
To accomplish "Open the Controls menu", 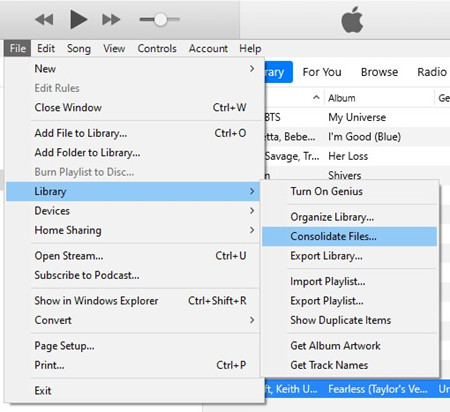I will click(x=157, y=48).
